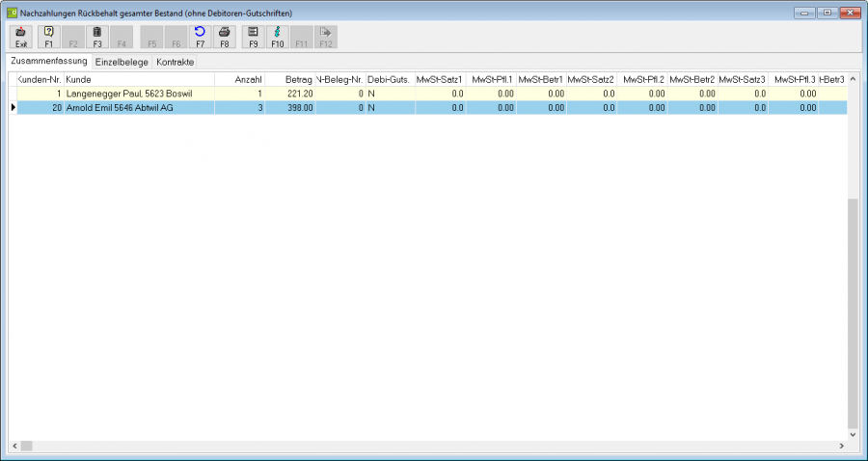This screenshot has height=461, width=868.
Task: Click the vertical scrollbar thumb
Action: [854, 312]
